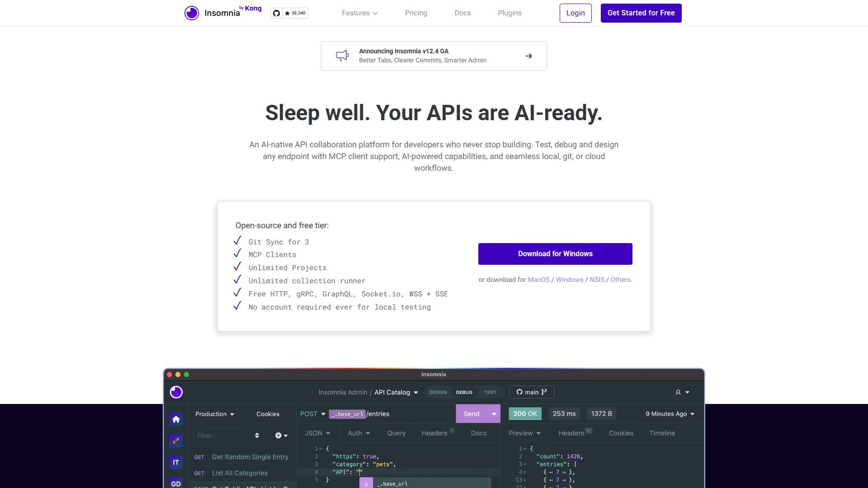Click the Insomnia logo inside app window
868x488 pixels.
coord(176,392)
